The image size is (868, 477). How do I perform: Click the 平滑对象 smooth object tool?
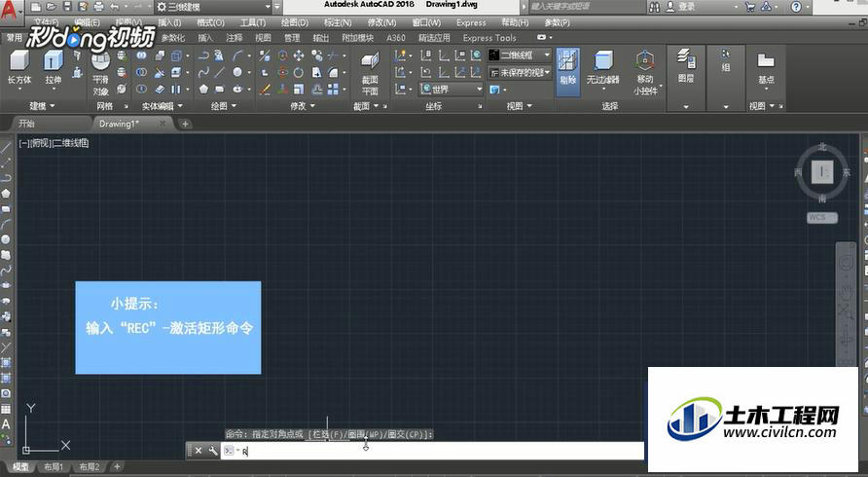[101, 74]
